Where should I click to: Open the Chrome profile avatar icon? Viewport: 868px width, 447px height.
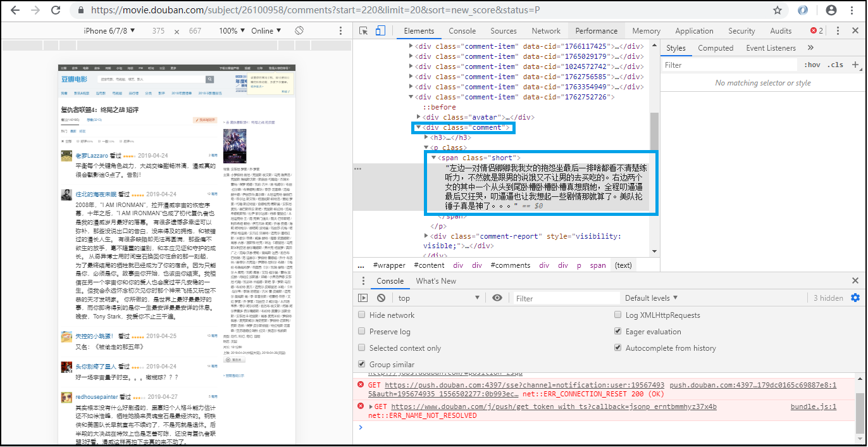[x=831, y=10]
